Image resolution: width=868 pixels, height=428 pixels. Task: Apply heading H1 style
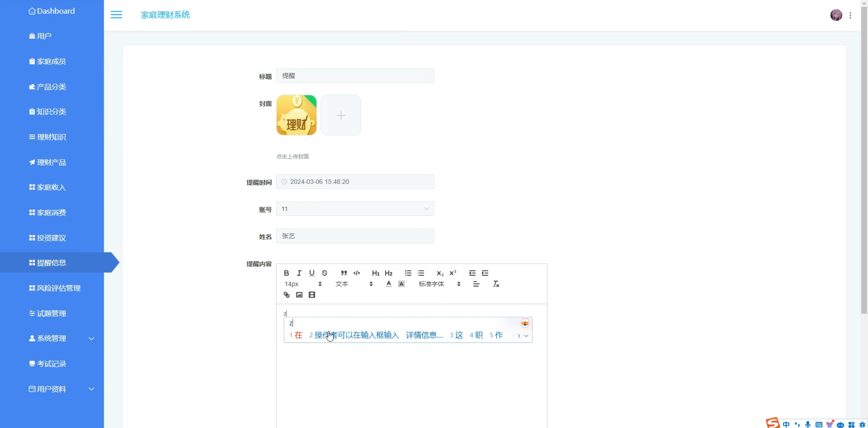[x=375, y=273]
